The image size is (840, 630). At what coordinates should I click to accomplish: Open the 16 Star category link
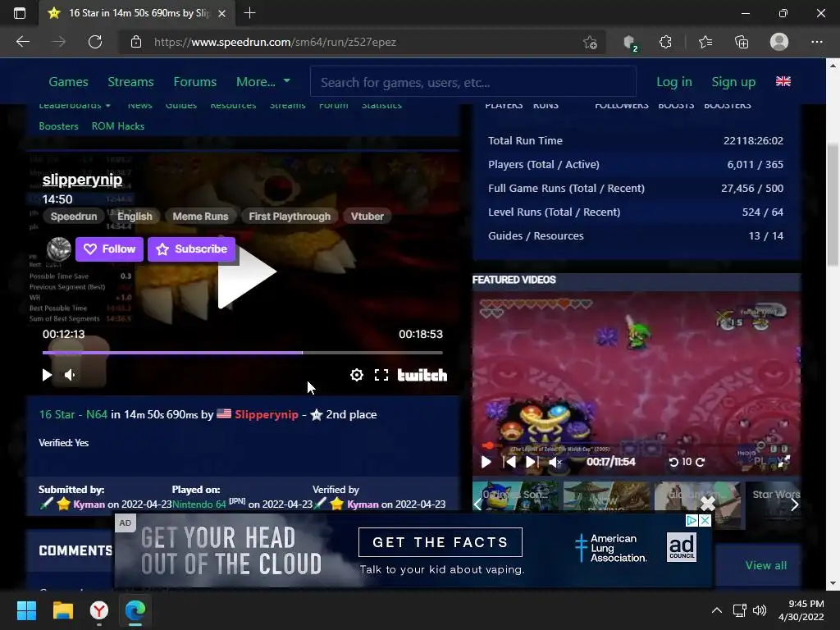[x=57, y=414]
